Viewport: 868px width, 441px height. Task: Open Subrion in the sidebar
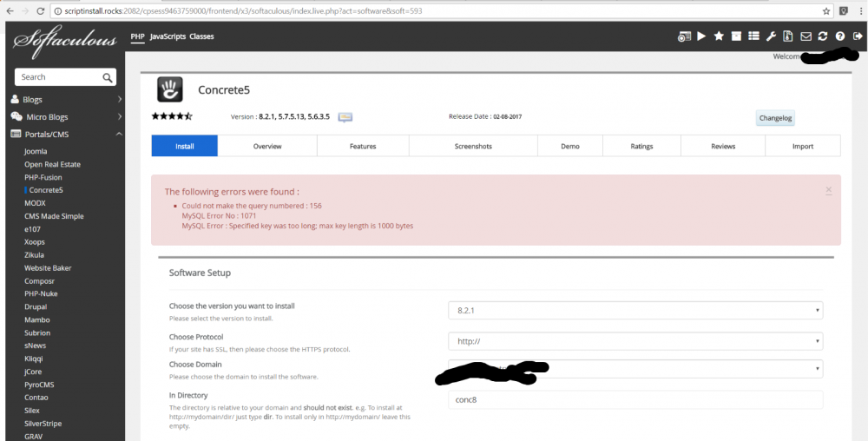(x=37, y=333)
